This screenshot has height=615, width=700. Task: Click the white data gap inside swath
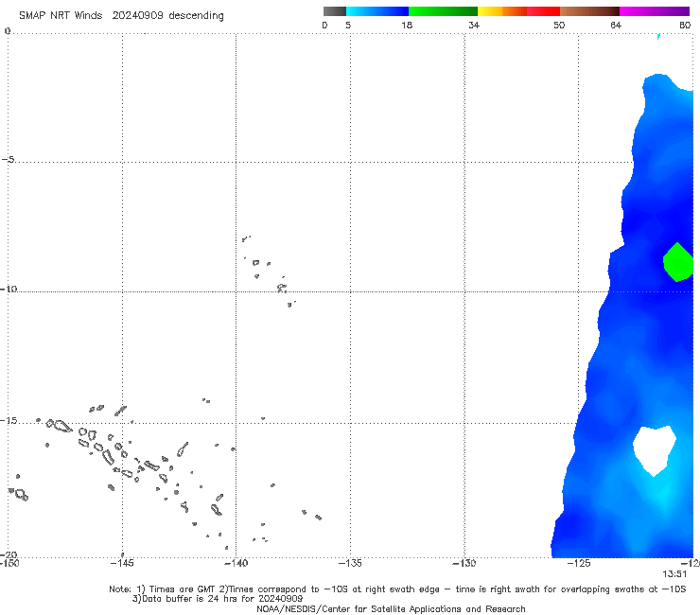655,450
